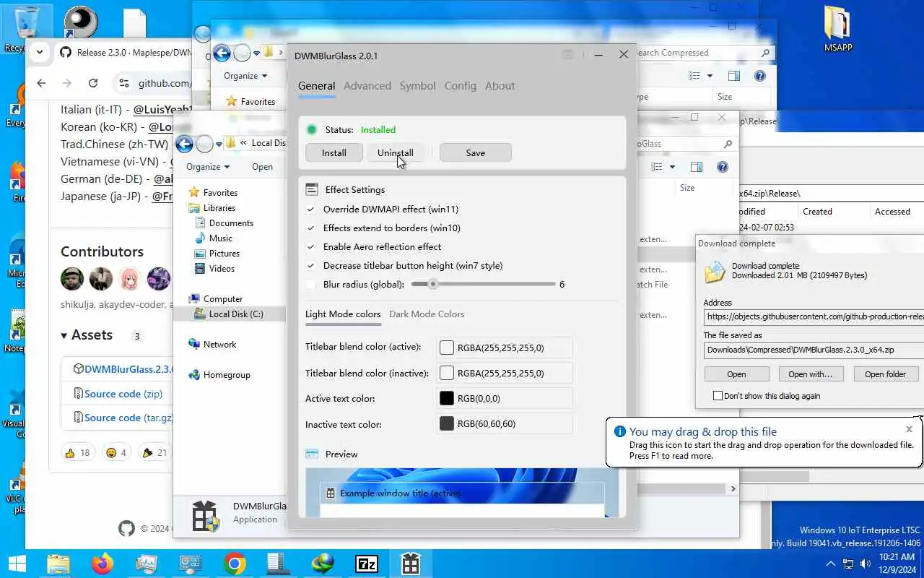
Task: Go forward in Local Disk explorer window
Action: 205,144
